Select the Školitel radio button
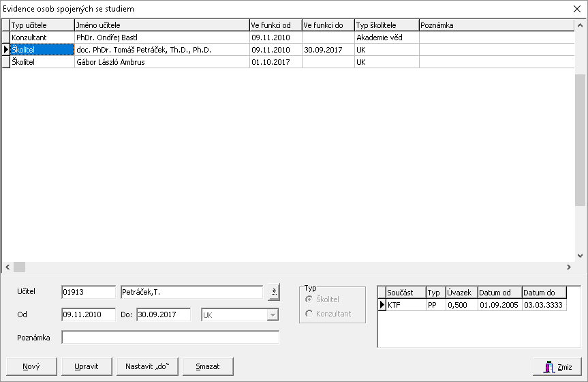Viewport: 588px width, 382px height. tap(310, 299)
